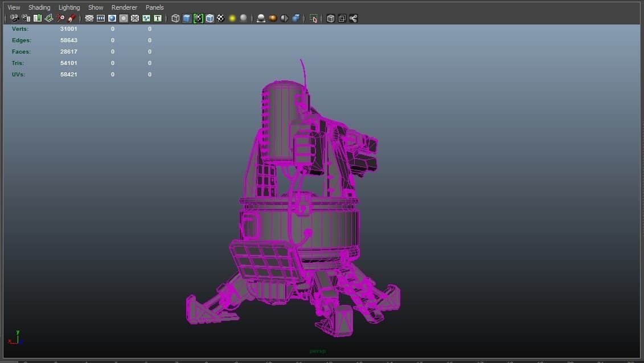Toggle wireframe display mode

(x=175, y=18)
